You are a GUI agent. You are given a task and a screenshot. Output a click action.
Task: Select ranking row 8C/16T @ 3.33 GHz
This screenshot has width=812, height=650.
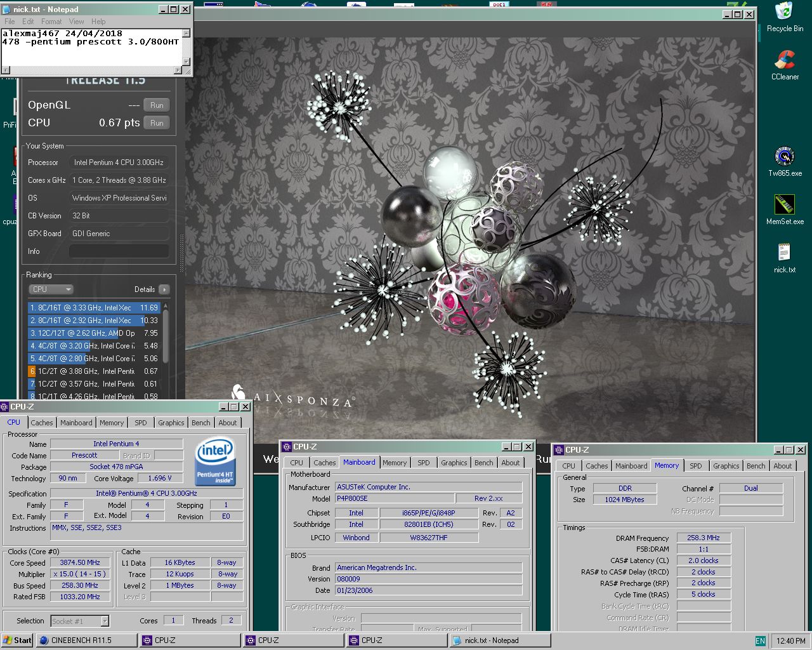[x=95, y=308]
